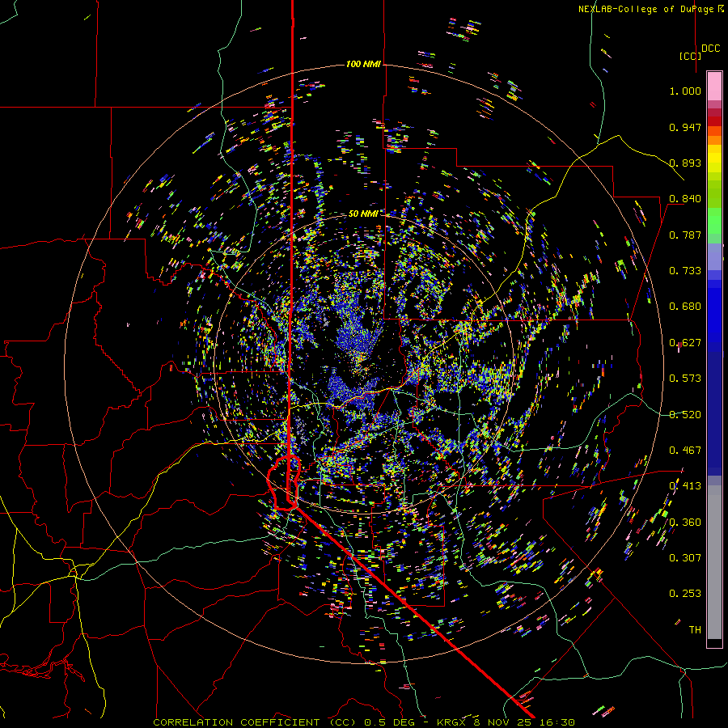Viewport: 728px width, 728px height.
Task: Click the 0.680 scale value
Action: [685, 307]
